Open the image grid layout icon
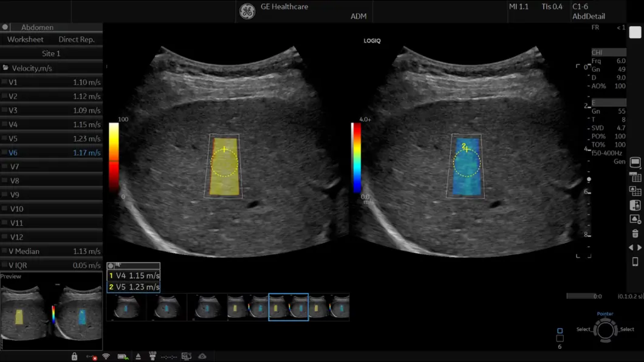 (635, 177)
